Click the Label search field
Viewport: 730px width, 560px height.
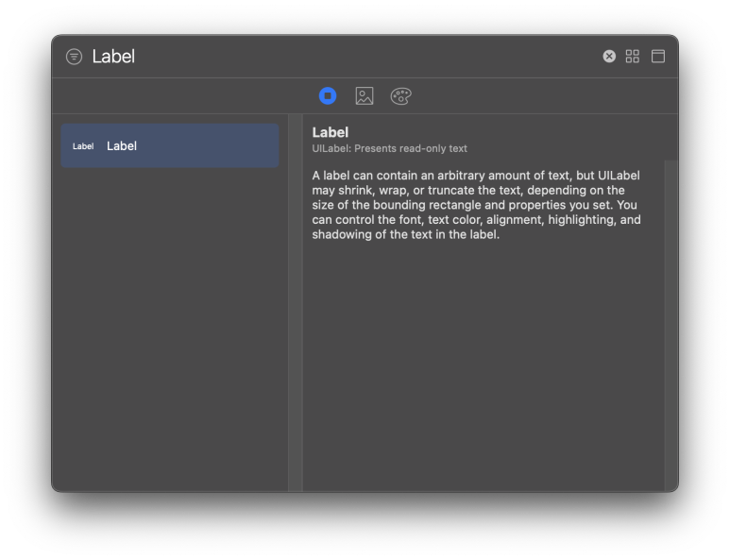[x=345, y=57]
